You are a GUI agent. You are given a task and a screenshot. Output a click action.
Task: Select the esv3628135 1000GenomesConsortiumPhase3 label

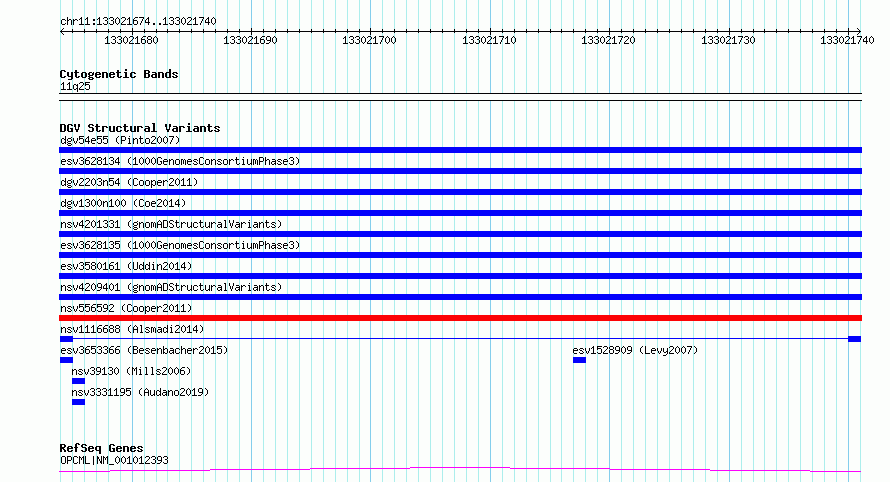click(x=180, y=245)
